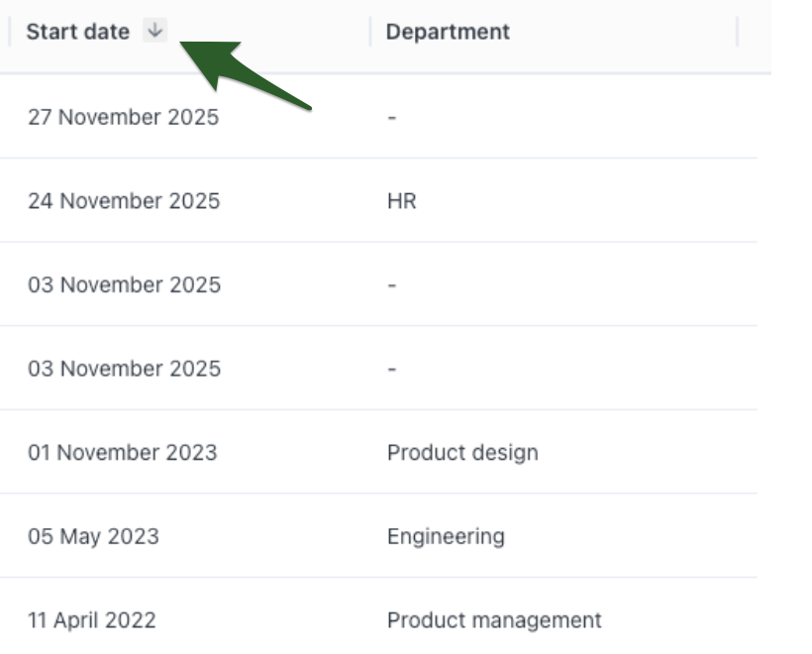Click divider between Start date and Department headers

[370, 32]
